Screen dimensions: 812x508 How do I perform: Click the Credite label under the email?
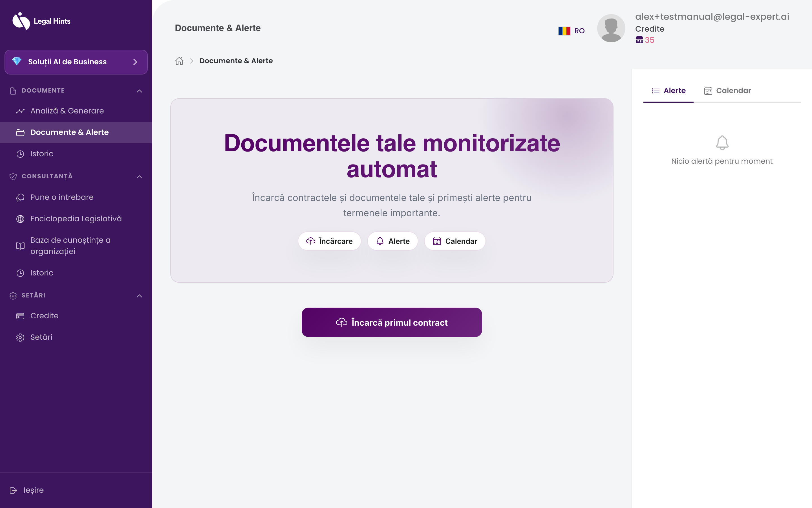click(x=650, y=29)
